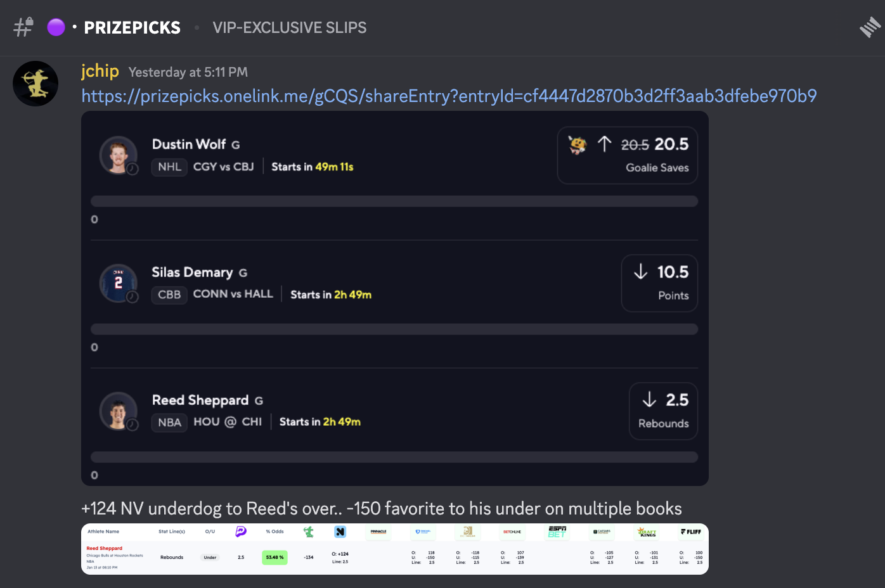This screenshot has width=885, height=588.
Task: Click the ESPN BET logo in table
Action: pyautogui.click(x=557, y=532)
